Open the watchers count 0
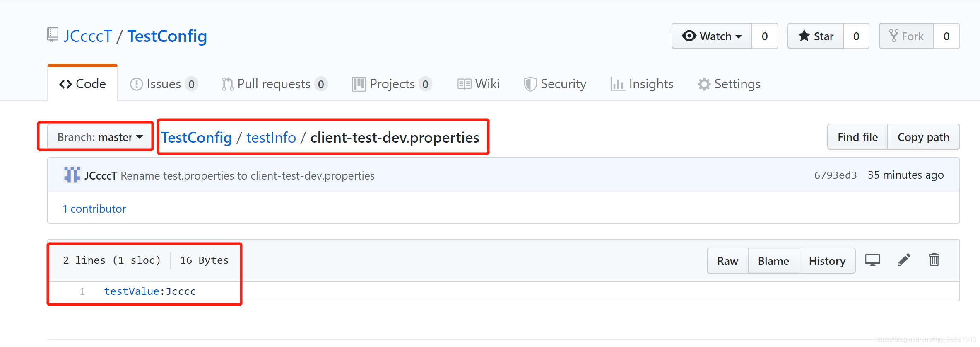This screenshot has height=347, width=980. (765, 36)
